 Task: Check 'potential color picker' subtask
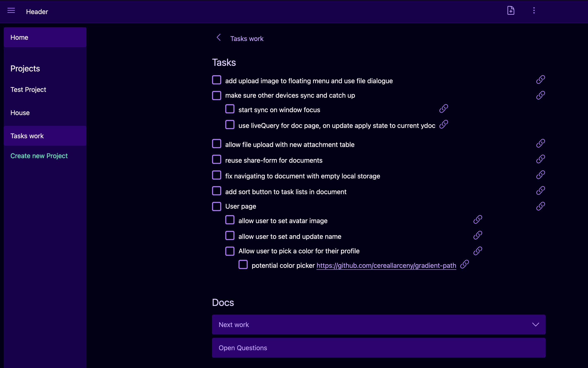243,265
